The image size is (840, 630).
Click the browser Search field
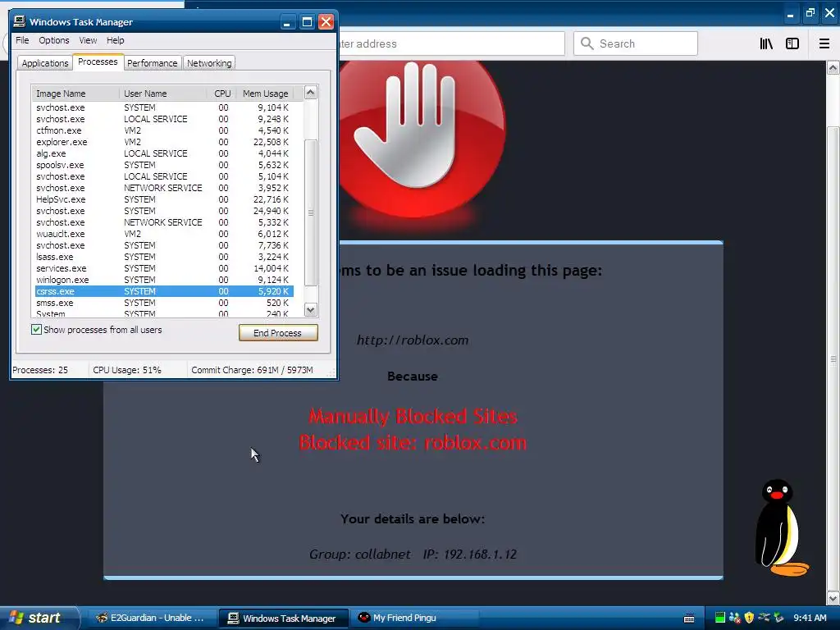(x=636, y=43)
